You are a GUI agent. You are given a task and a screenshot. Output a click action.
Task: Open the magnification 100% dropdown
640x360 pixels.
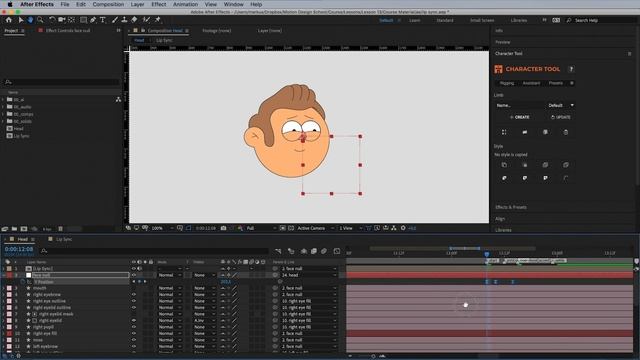[x=162, y=228]
